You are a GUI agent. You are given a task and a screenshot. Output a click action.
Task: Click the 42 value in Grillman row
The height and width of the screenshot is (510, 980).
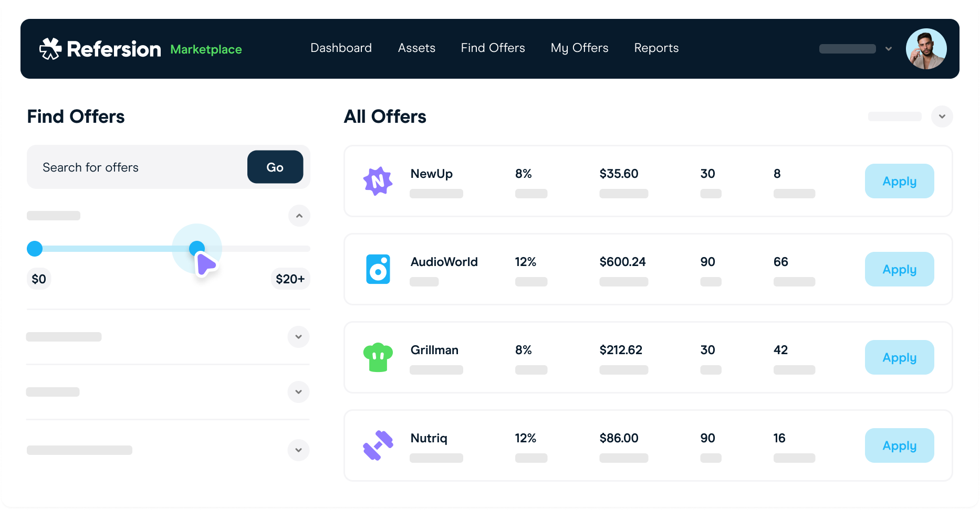[x=781, y=350]
